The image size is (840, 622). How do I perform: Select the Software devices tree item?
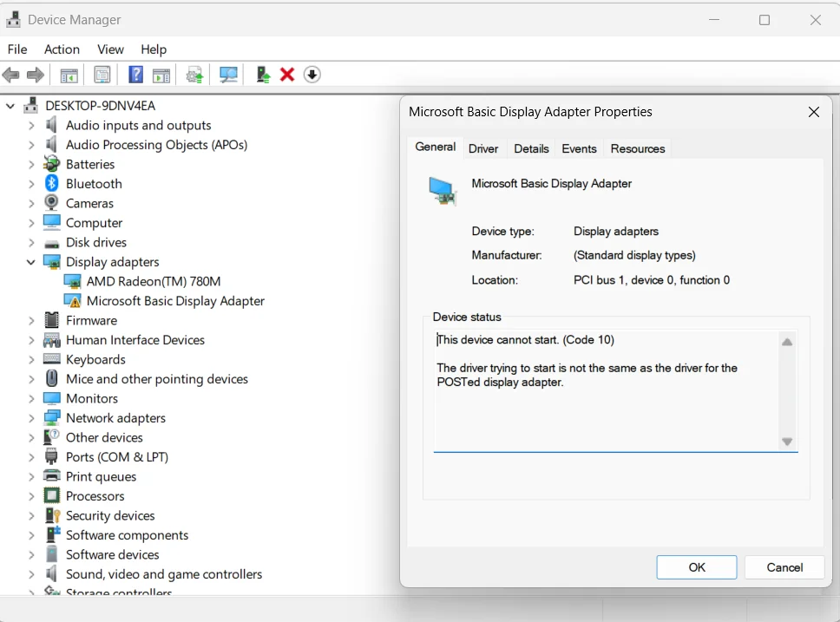[113, 554]
